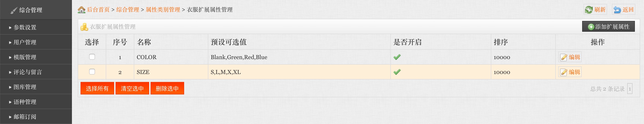This screenshot has width=644, height=124.
Task: Click page number 1 in pagination
Action: point(630,89)
